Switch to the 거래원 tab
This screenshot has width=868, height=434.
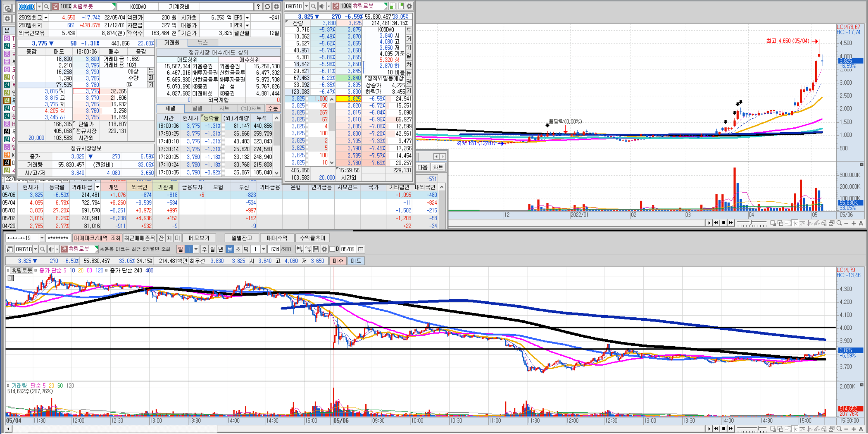(172, 43)
